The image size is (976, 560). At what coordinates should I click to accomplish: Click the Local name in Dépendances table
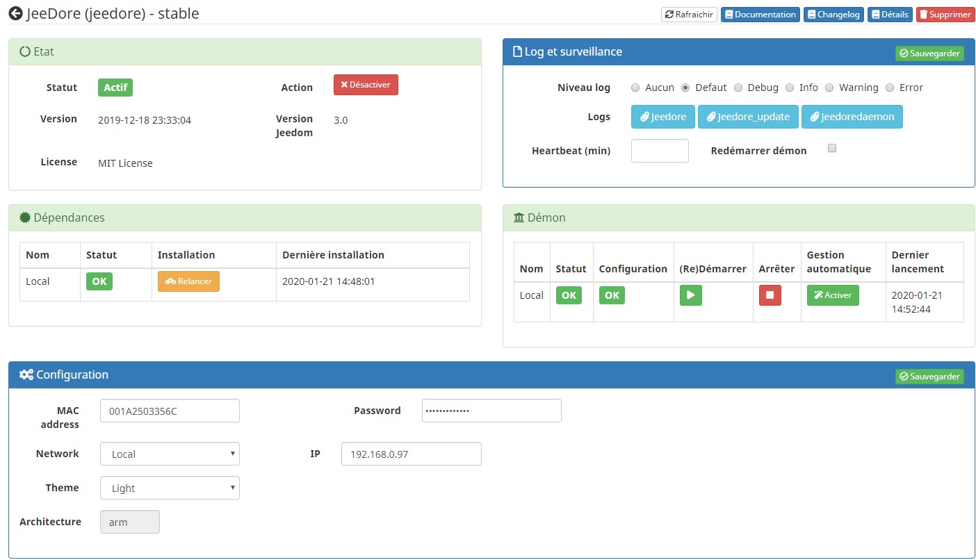(38, 281)
